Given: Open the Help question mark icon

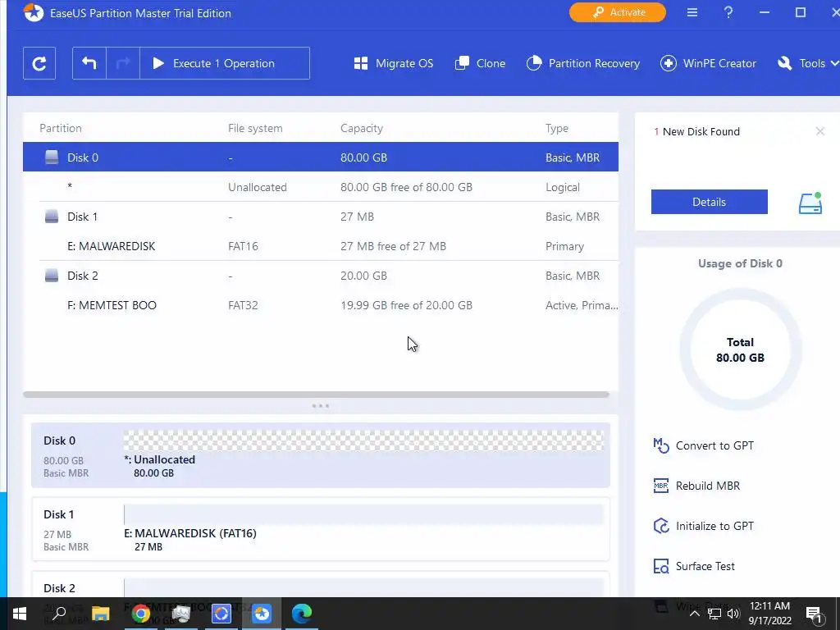Looking at the screenshot, I should [x=728, y=12].
